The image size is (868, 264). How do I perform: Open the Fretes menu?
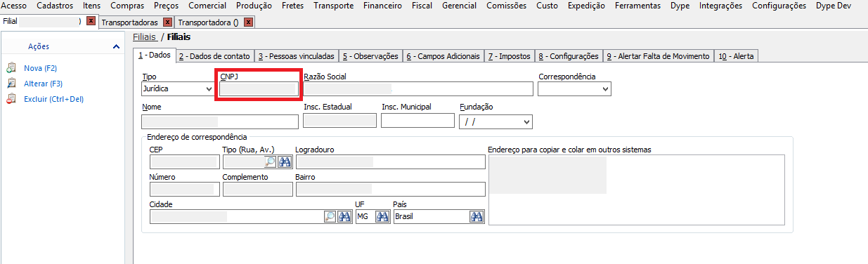(293, 6)
